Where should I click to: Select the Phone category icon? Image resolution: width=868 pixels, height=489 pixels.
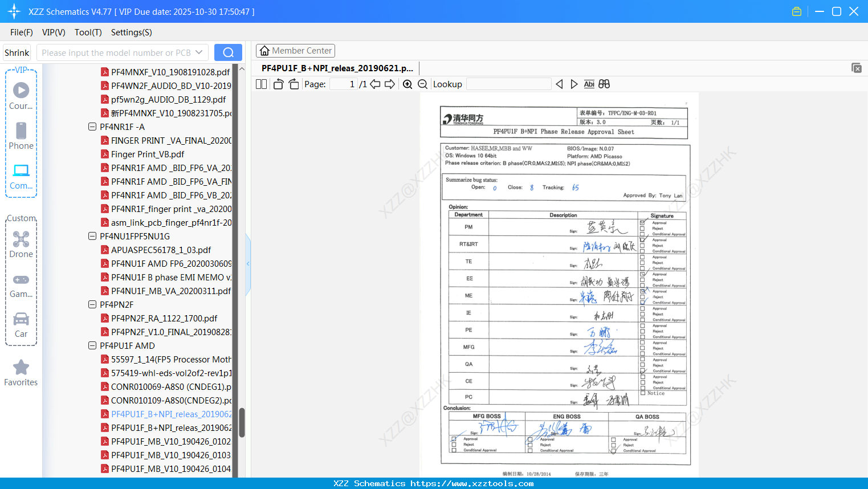pos(21,136)
